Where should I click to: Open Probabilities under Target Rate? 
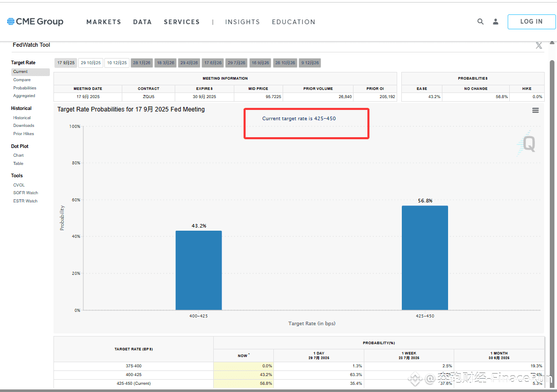click(25, 88)
